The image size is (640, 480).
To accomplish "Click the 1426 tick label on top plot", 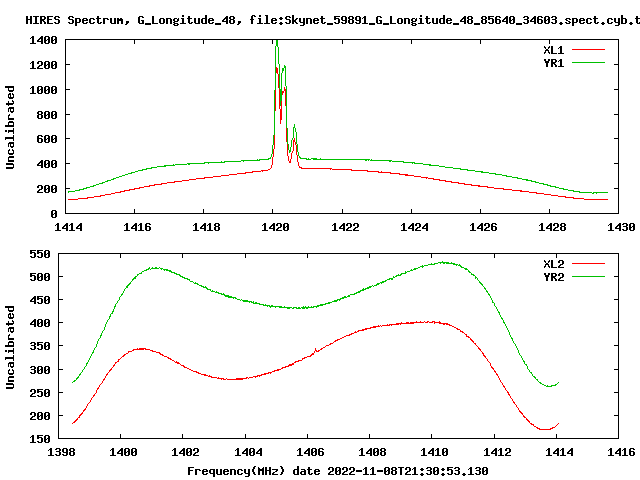I will pyautogui.click(x=483, y=227).
